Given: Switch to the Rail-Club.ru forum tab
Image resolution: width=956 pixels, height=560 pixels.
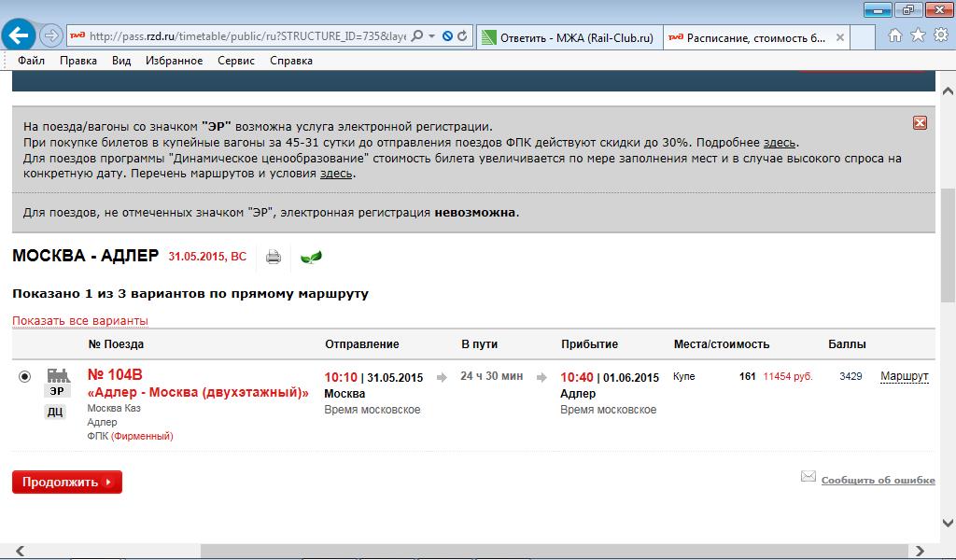Looking at the screenshot, I should click(568, 38).
